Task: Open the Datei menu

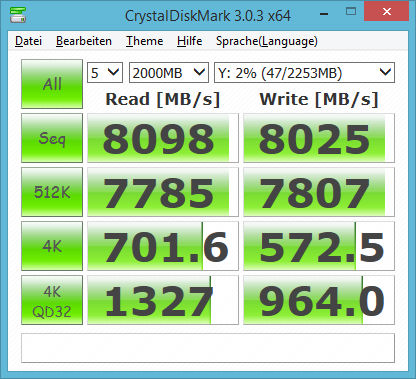Action: coord(28,41)
